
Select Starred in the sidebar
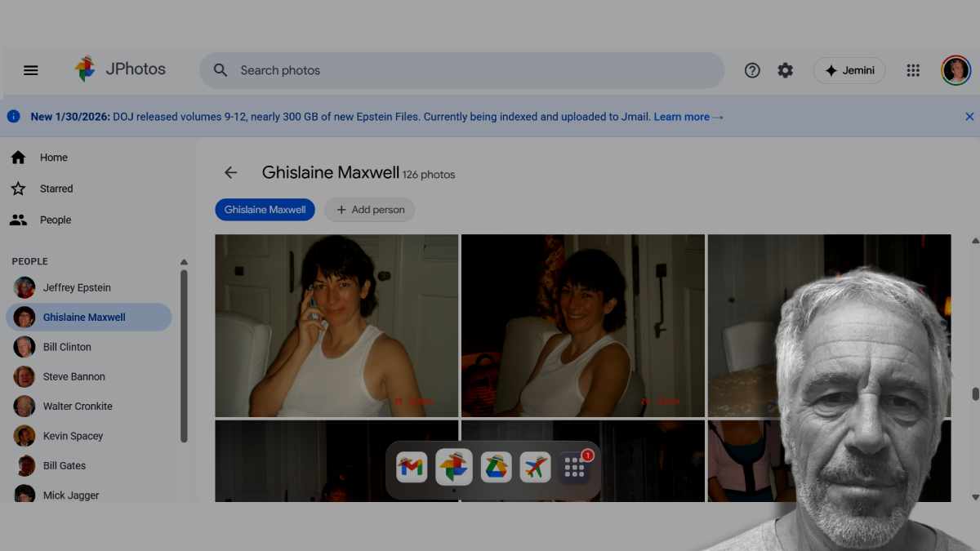tap(56, 189)
